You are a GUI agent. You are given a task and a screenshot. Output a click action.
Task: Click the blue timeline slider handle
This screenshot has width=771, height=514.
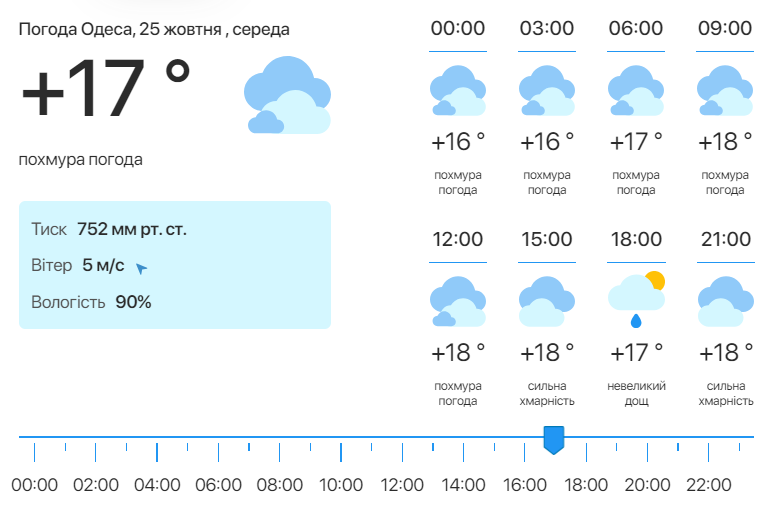pyautogui.click(x=553, y=439)
